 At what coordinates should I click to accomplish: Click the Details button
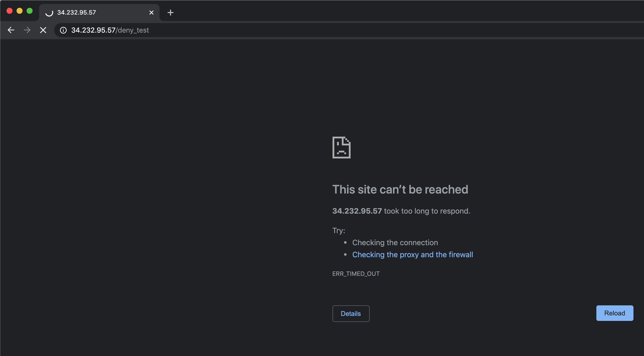point(350,313)
